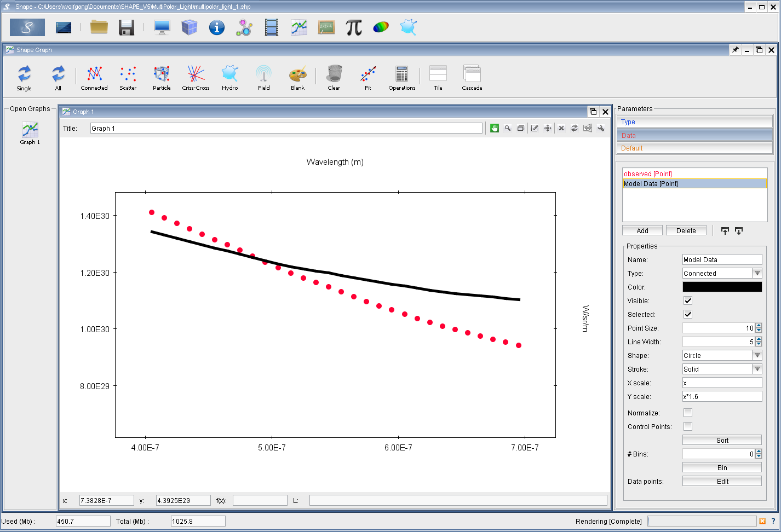Viewport: 781px width, 532px height.
Task: Click the folder open-project icon
Action: coord(99,27)
